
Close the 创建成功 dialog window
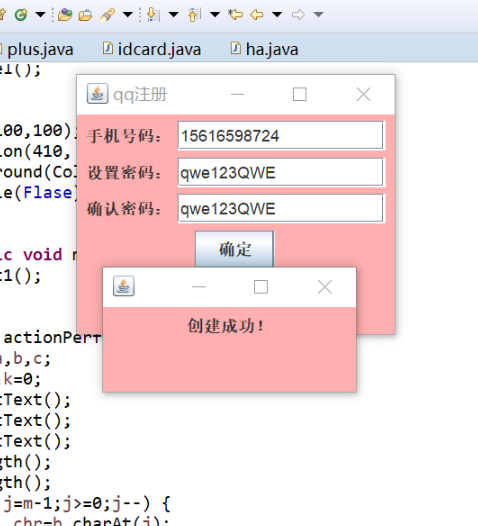coord(325,287)
